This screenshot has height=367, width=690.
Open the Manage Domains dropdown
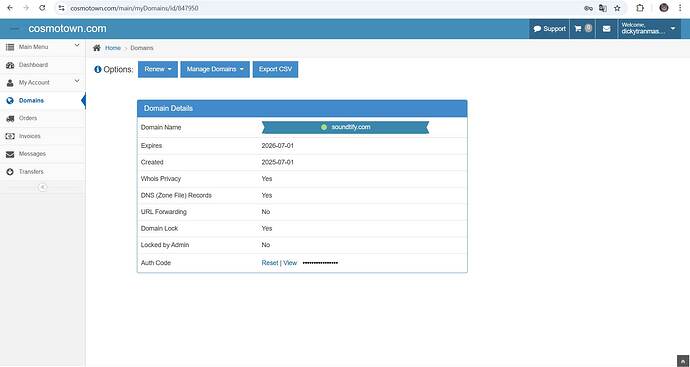click(215, 69)
